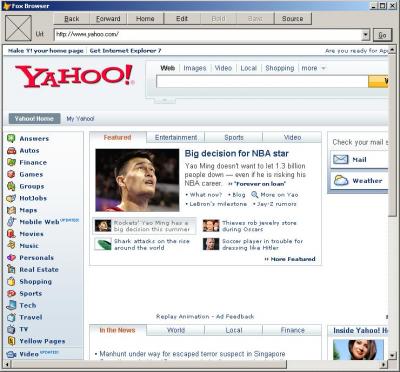This screenshot has height=372, width=400.
Task: Click the Groups icon in sidebar
Action: [x=11, y=186]
